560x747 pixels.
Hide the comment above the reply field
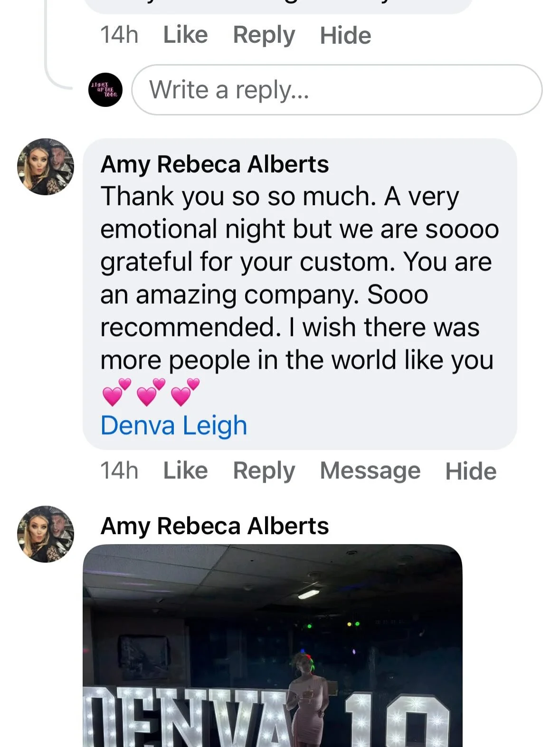(345, 35)
